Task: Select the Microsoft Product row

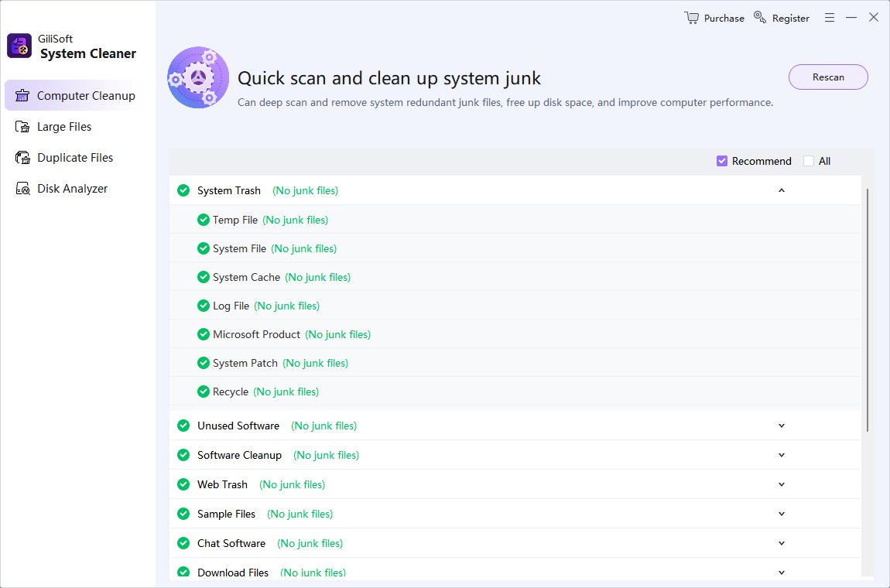Action: pyautogui.click(x=256, y=334)
